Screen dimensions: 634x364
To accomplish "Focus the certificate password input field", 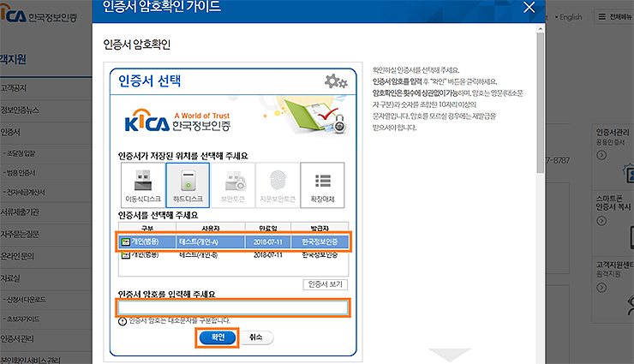I will point(233,307).
